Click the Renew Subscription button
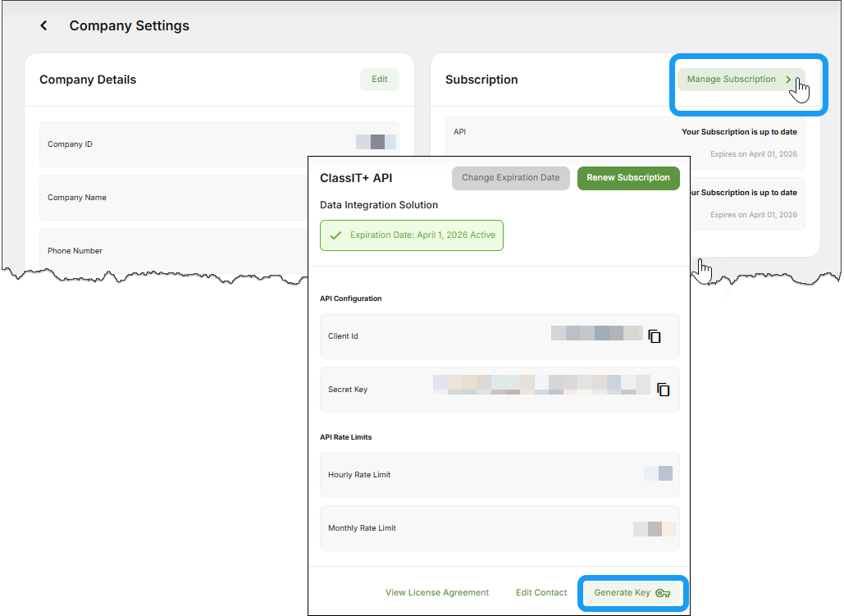 (628, 178)
